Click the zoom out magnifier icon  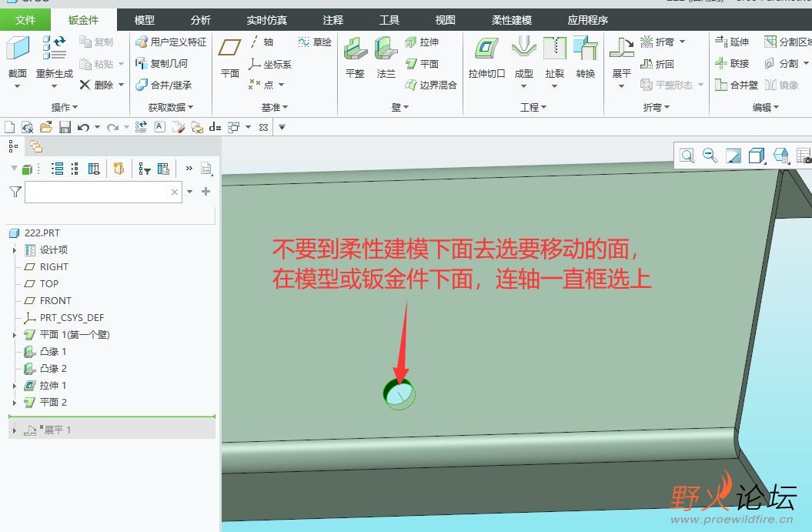click(x=710, y=156)
